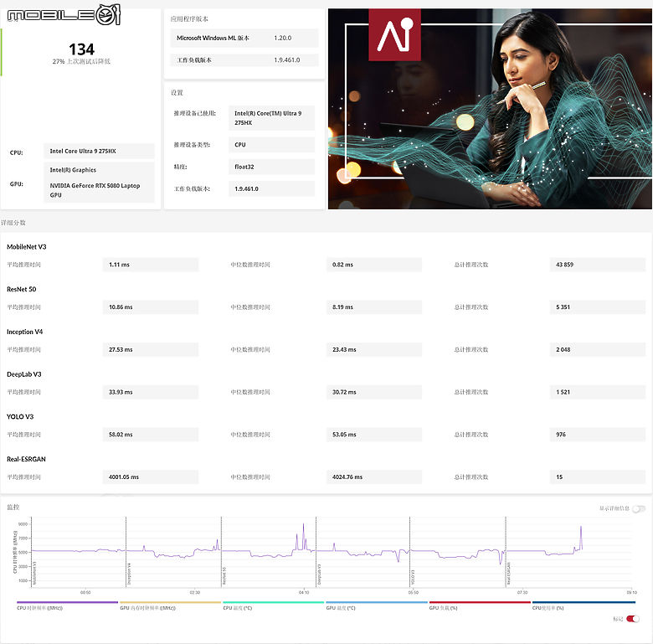Select the NVIDIA GeForce RTX 5080 Laptop GPU entry
Image resolution: width=653 pixels, height=644 pixels.
click(95, 190)
